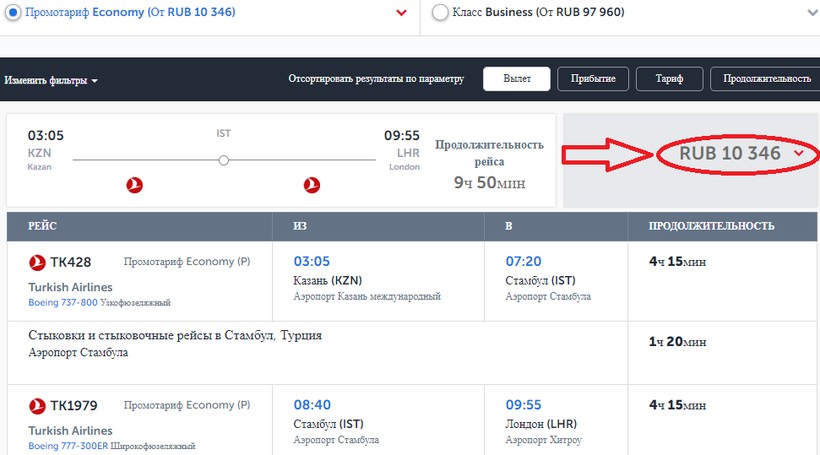Sort results by Продолжительность

(x=765, y=79)
